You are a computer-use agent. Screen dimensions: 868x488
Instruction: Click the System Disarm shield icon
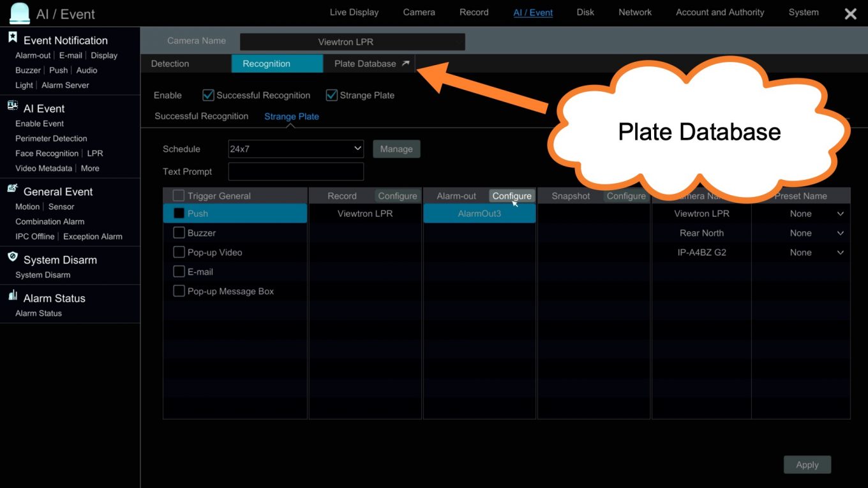(12, 257)
